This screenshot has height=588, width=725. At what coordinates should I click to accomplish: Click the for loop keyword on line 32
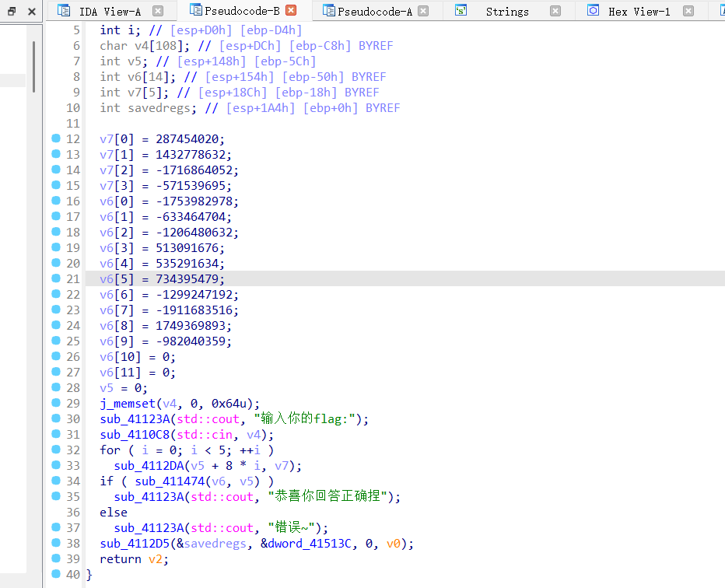(x=110, y=450)
